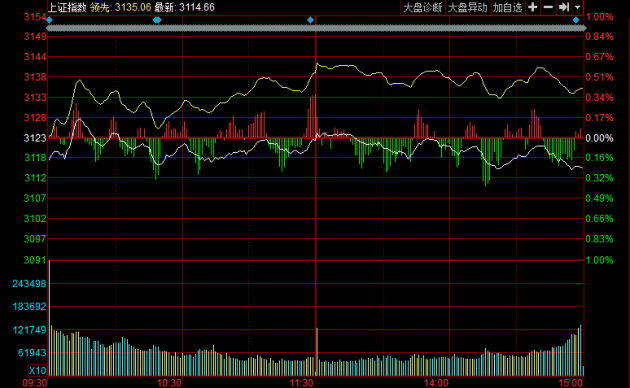This screenshot has height=388, width=630.
Task: Click the 3123 baseline price label
Action: click(x=35, y=138)
